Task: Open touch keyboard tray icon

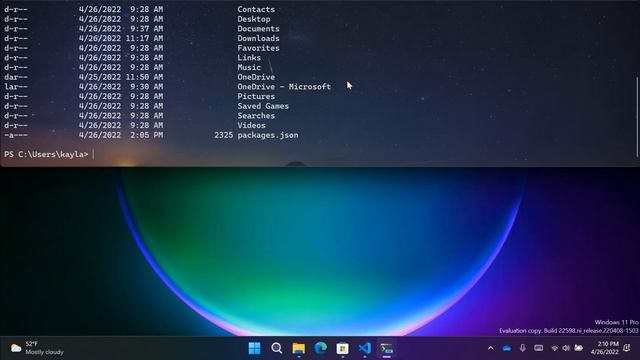Action: pos(538,348)
